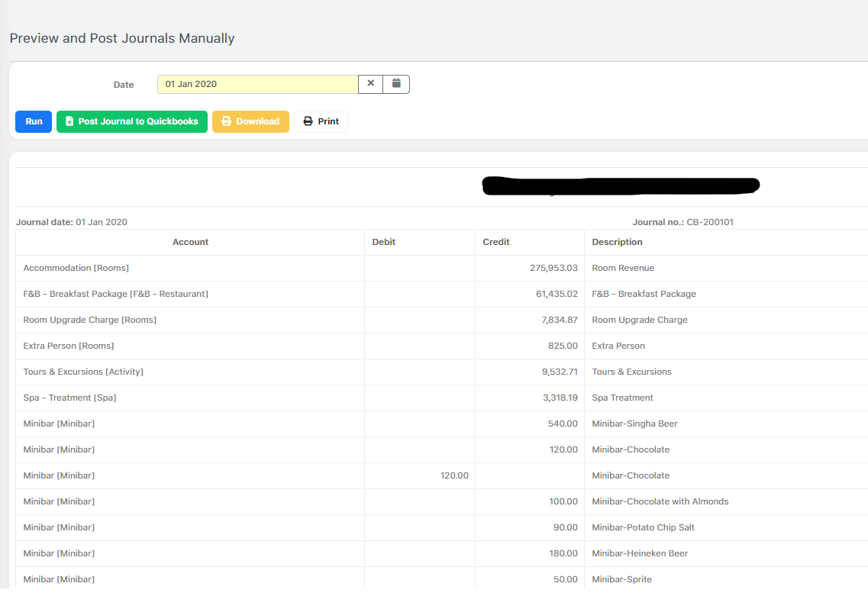Select the Tours & Excursions [Activity] row
868x593 pixels.
point(83,372)
